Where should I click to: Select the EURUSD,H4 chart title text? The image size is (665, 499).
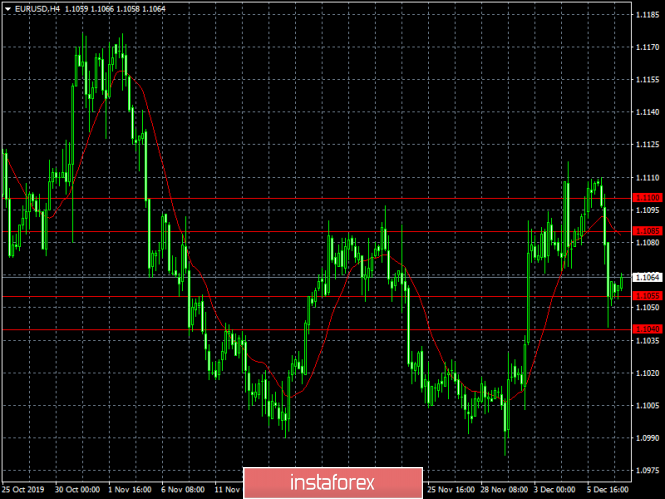click(37, 9)
